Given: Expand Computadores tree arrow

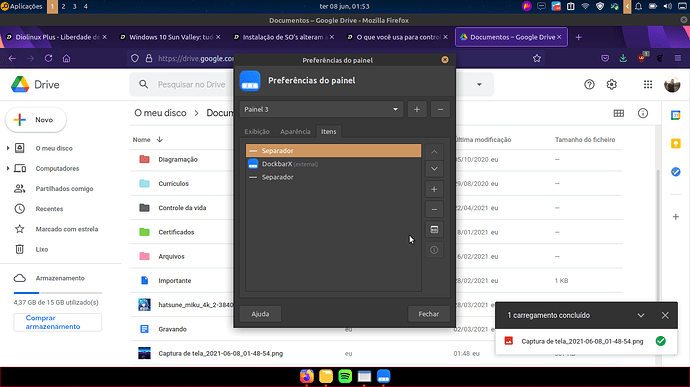Looking at the screenshot, I should click(x=8, y=168).
